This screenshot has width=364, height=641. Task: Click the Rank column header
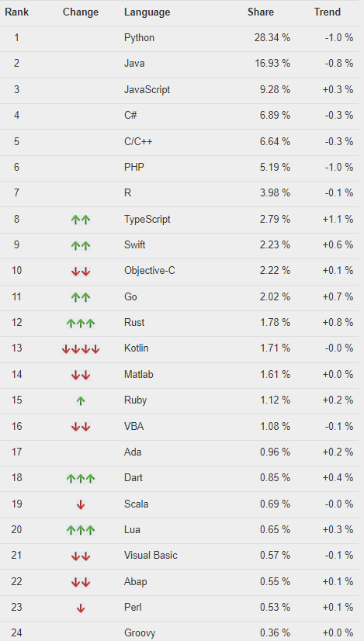(17, 12)
